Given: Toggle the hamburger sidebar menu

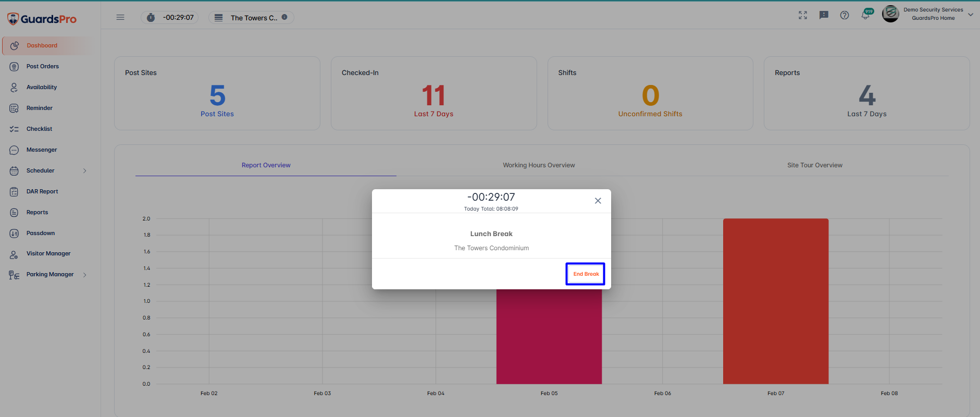Looking at the screenshot, I should point(120,17).
